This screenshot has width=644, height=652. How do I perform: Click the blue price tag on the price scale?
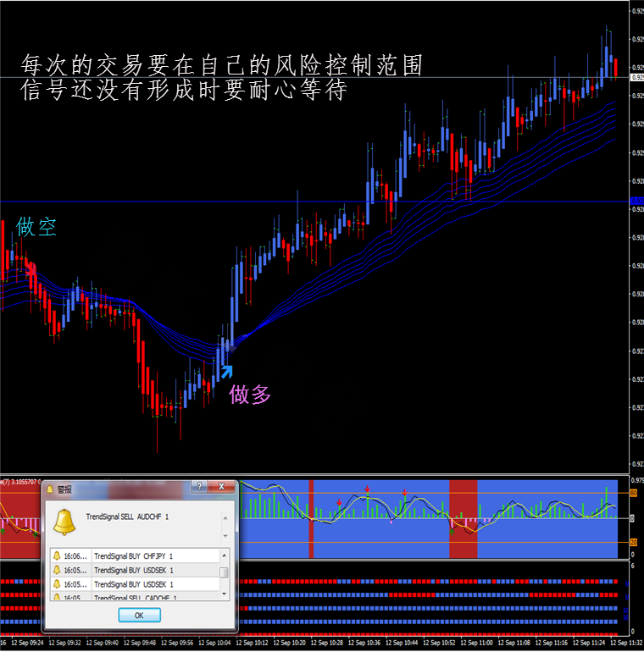[637, 202]
